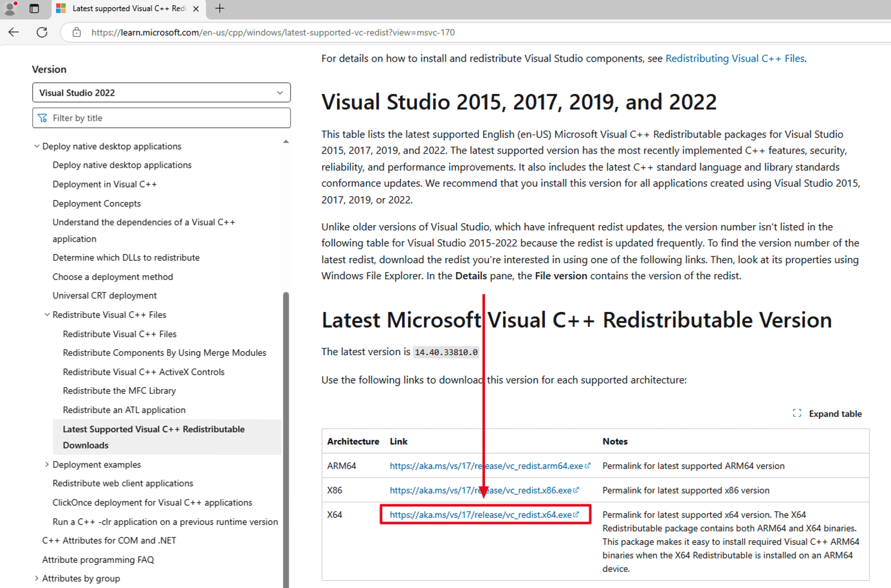The image size is (891, 588).
Task: Open the topmost Deploy native desktop applications row
Action: pos(112,146)
